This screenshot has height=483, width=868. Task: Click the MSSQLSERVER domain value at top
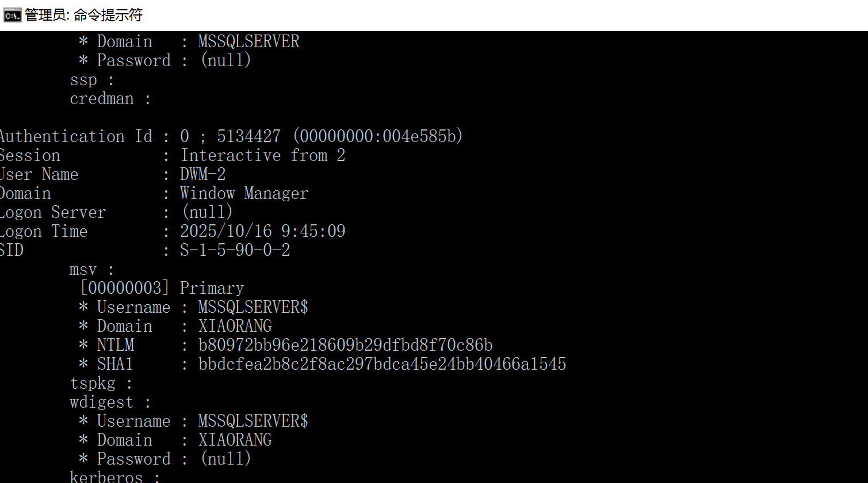pos(248,41)
